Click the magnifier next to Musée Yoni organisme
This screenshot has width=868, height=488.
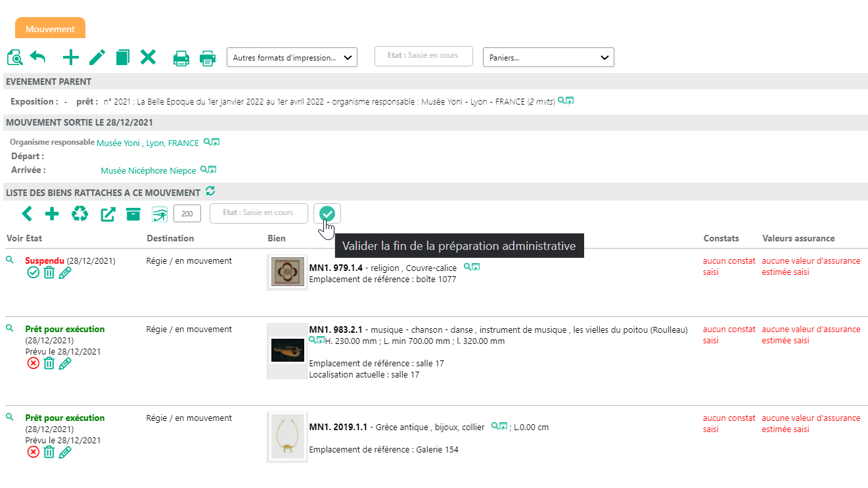pyautogui.click(x=207, y=141)
